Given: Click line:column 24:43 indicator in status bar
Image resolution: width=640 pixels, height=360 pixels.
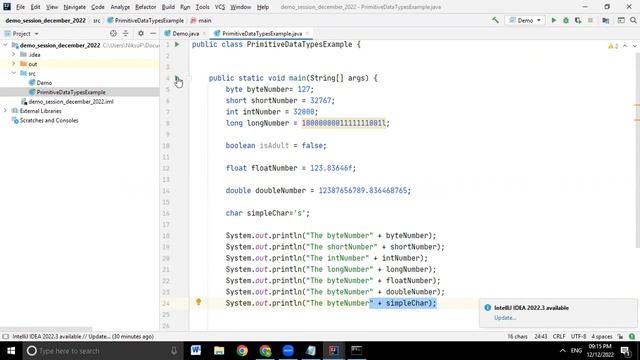Looking at the screenshot, I should coord(540,336).
